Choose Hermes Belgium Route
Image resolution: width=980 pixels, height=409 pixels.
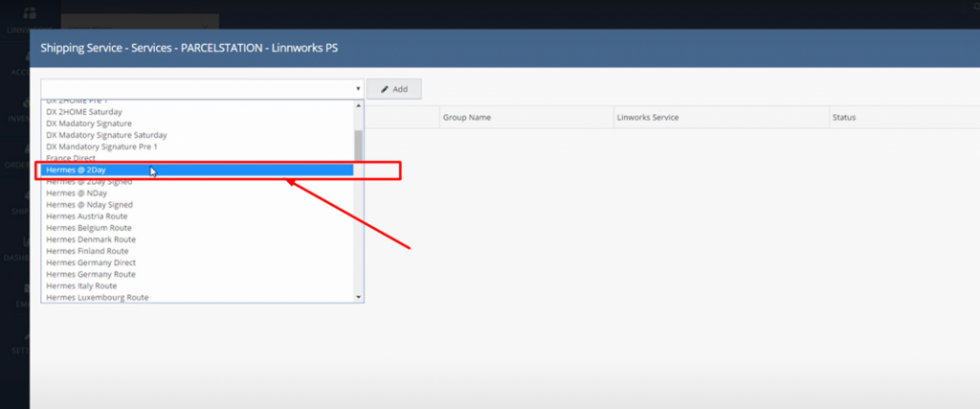[197, 228]
